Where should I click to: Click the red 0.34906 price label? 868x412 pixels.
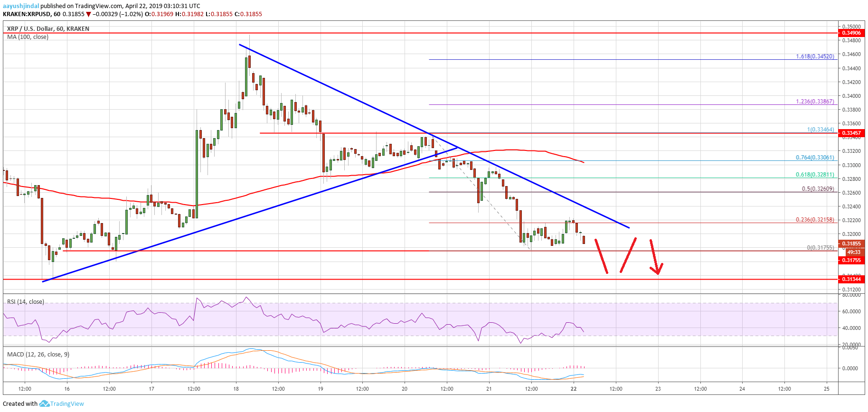pyautogui.click(x=851, y=33)
